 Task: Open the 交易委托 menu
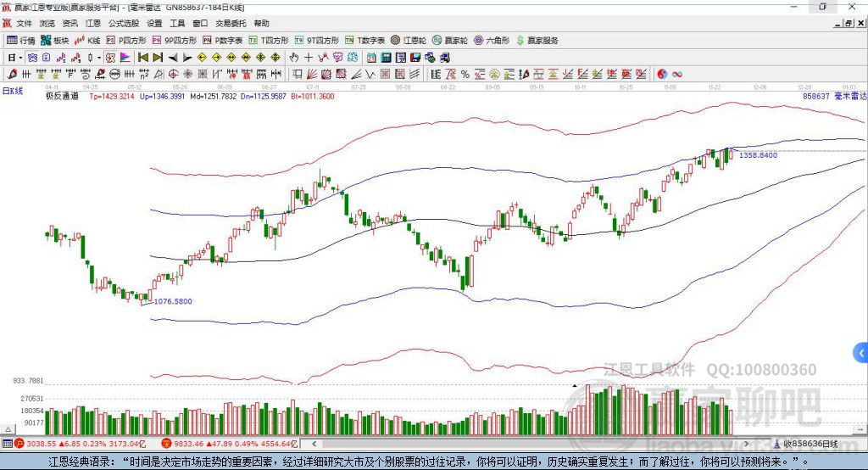[231, 23]
